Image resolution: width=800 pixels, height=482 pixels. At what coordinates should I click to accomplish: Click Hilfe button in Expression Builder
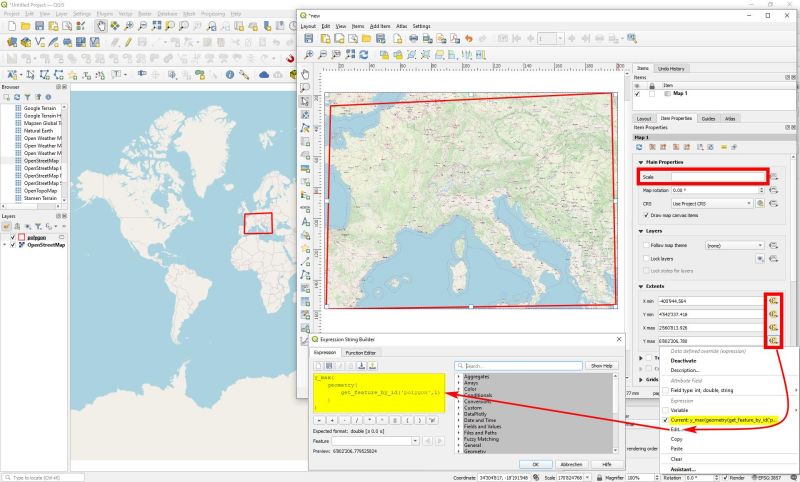tap(606, 465)
